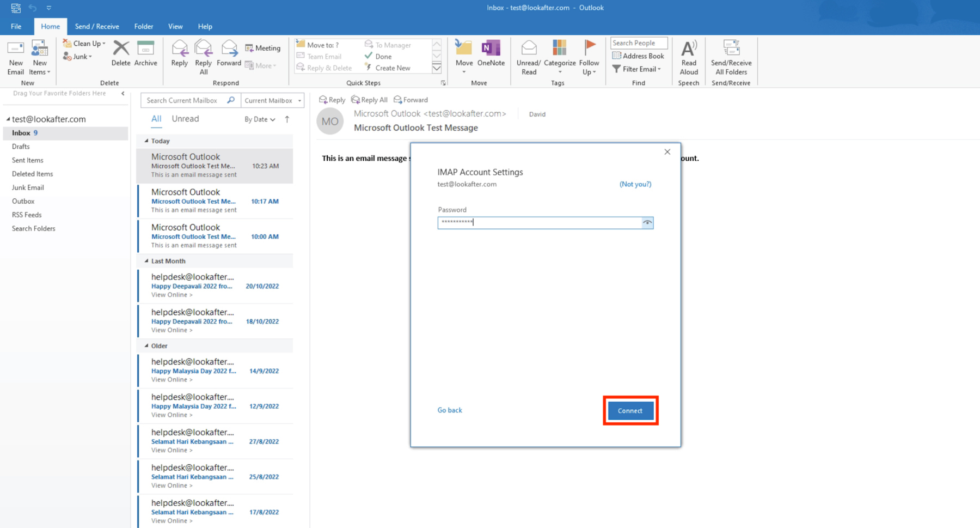The width and height of the screenshot is (980, 528).
Task: Toggle password visibility eye icon
Action: (x=647, y=222)
